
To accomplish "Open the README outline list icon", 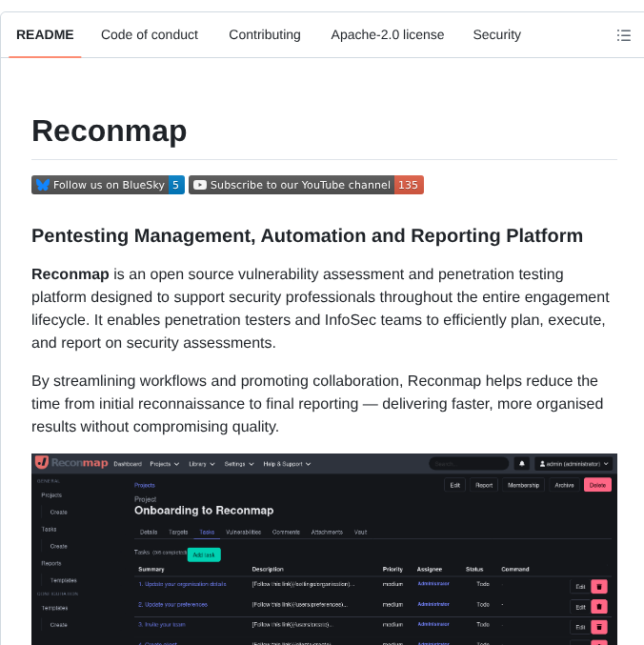I will click(x=623, y=35).
